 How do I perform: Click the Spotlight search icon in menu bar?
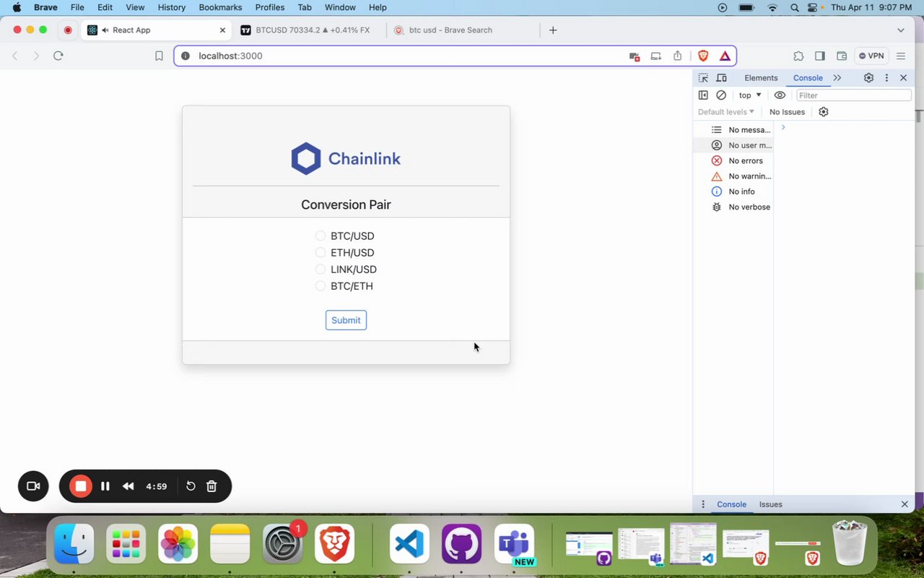(794, 7)
